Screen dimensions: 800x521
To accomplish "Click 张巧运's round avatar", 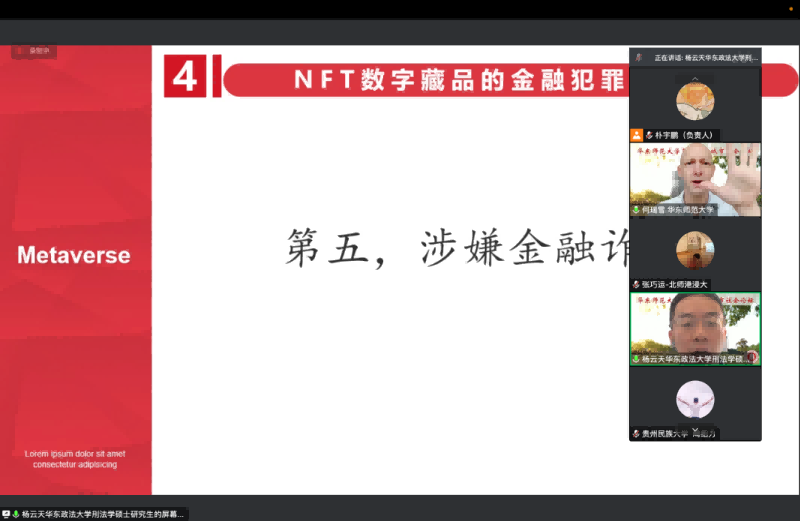I will pos(695,250).
